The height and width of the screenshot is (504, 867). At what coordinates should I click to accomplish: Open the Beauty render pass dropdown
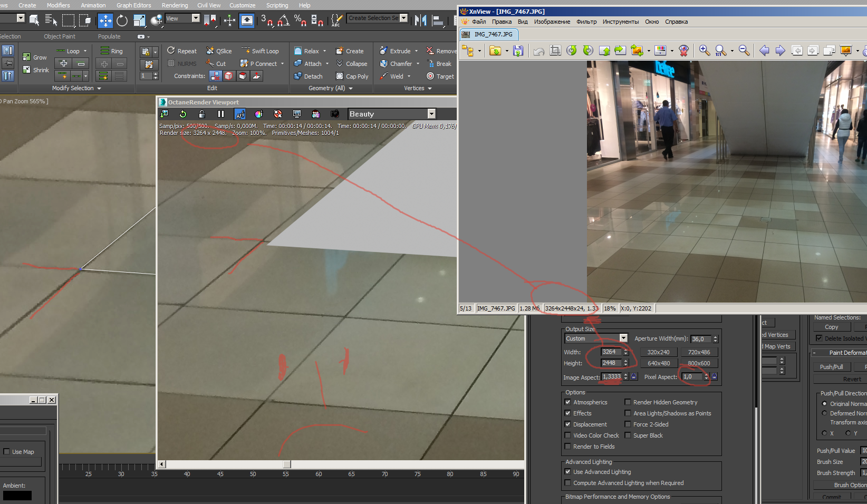coord(431,114)
